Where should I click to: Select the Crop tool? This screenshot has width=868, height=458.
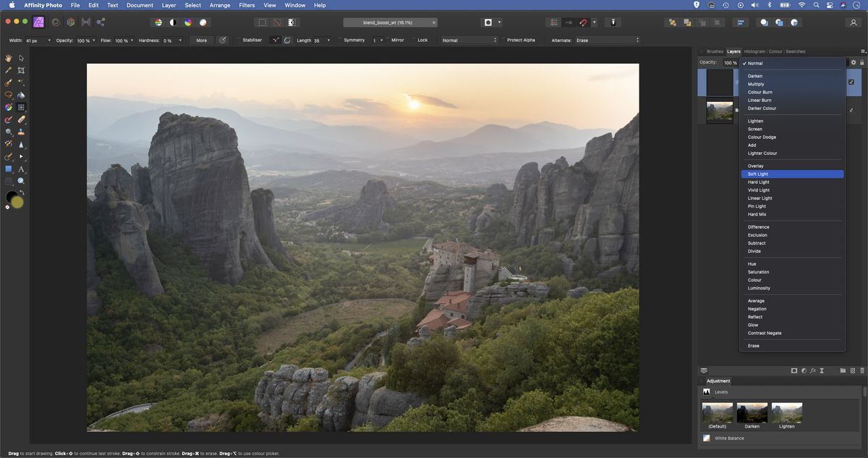pos(20,70)
